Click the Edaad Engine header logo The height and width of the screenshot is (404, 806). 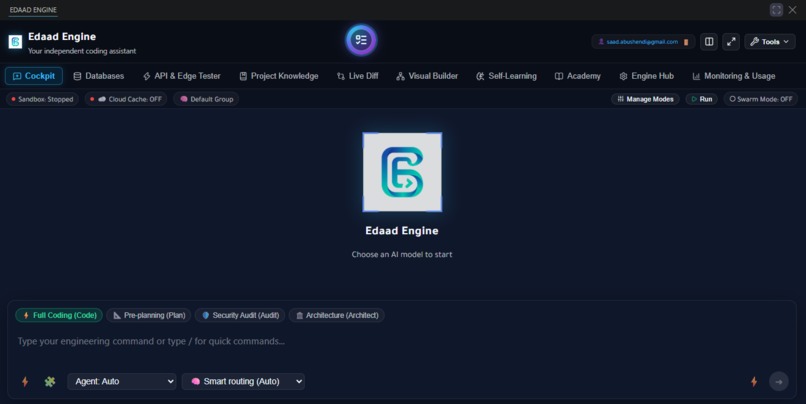point(15,42)
